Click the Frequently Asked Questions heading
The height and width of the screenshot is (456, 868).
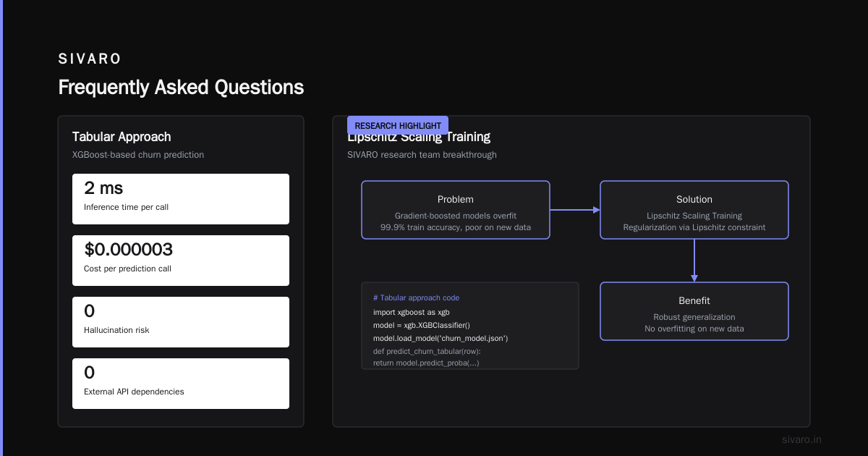pyautogui.click(x=181, y=88)
